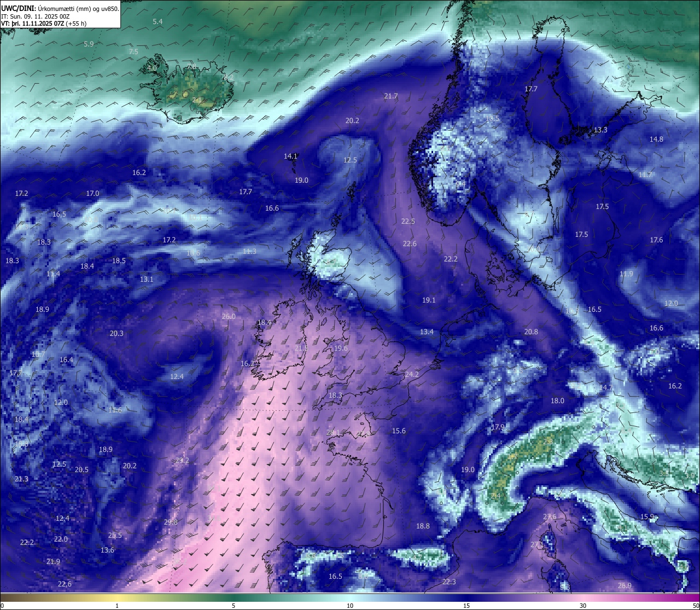Click the 7.5 value near Iceland

(x=133, y=51)
